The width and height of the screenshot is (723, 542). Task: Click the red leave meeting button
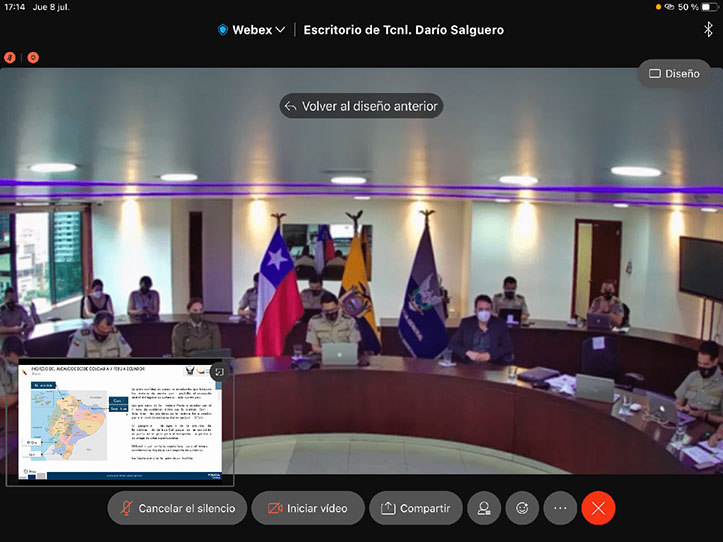pos(598,508)
